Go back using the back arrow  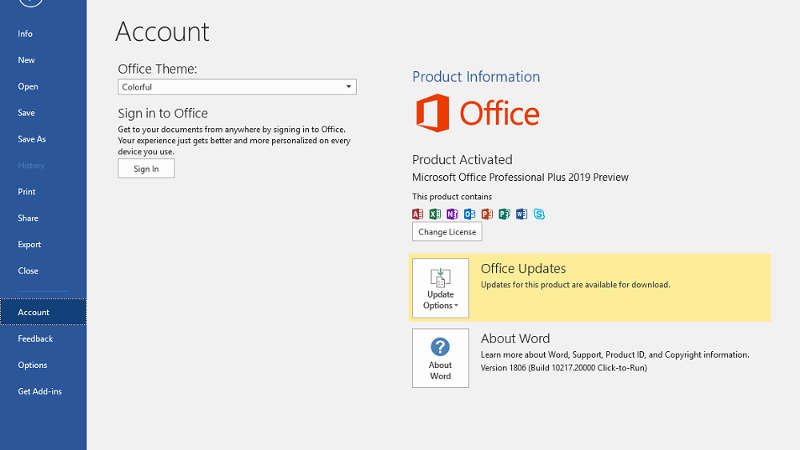[x=30, y=3]
